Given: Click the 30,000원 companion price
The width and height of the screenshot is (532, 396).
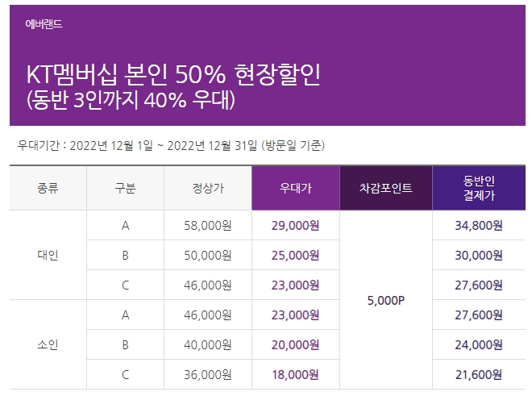Looking at the screenshot, I should (479, 256).
